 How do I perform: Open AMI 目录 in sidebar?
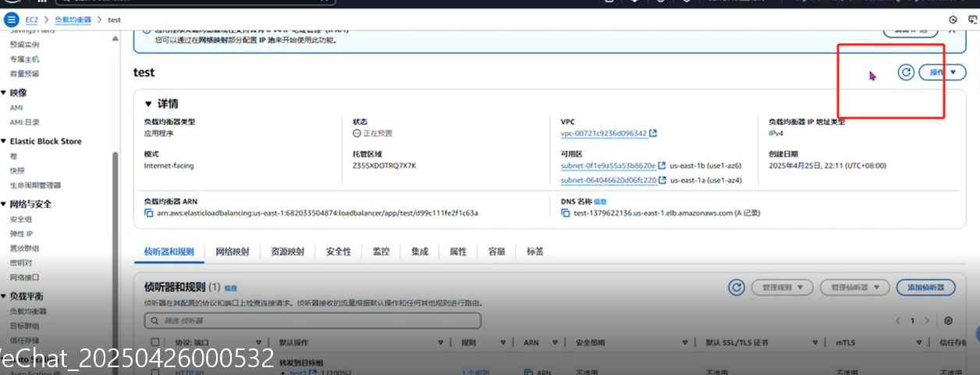point(24,122)
